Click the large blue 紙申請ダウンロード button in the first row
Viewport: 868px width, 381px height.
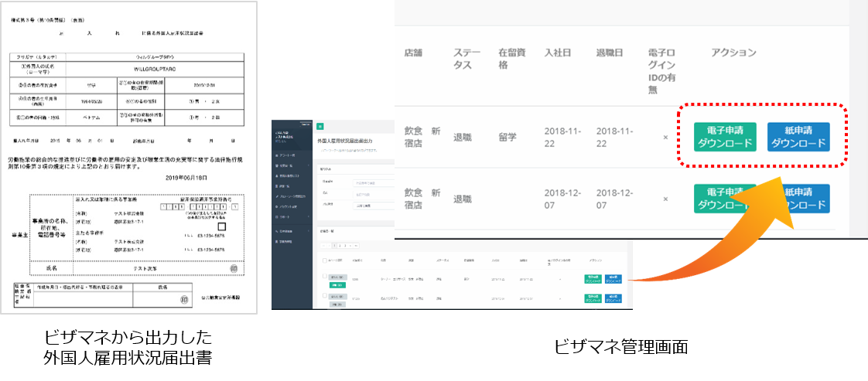pyautogui.click(x=798, y=137)
